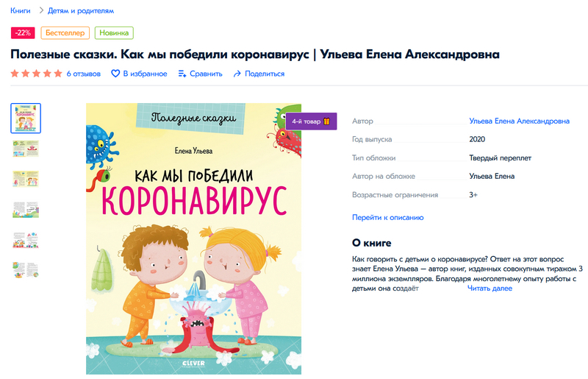Image resolution: width=588 pixels, height=379 pixels.
Task: Select the sixth preview thumbnail
Action: (26, 270)
